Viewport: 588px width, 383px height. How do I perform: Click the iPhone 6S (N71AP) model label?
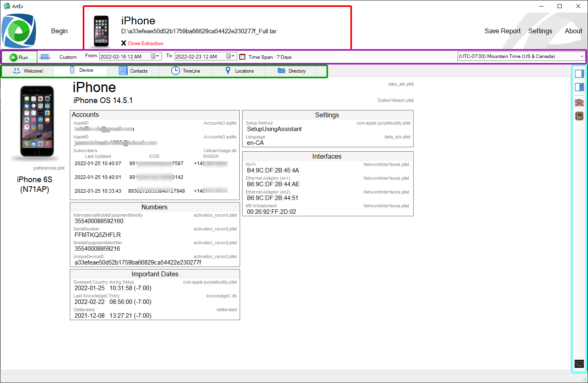click(x=34, y=184)
